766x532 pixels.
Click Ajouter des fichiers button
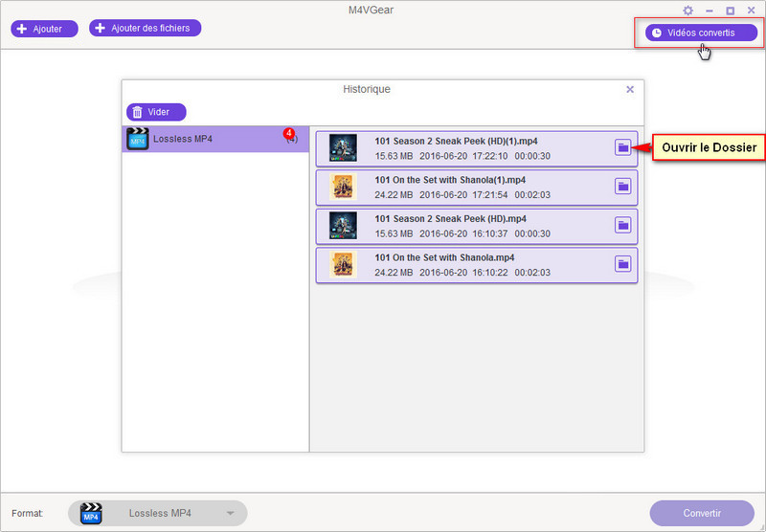146,29
